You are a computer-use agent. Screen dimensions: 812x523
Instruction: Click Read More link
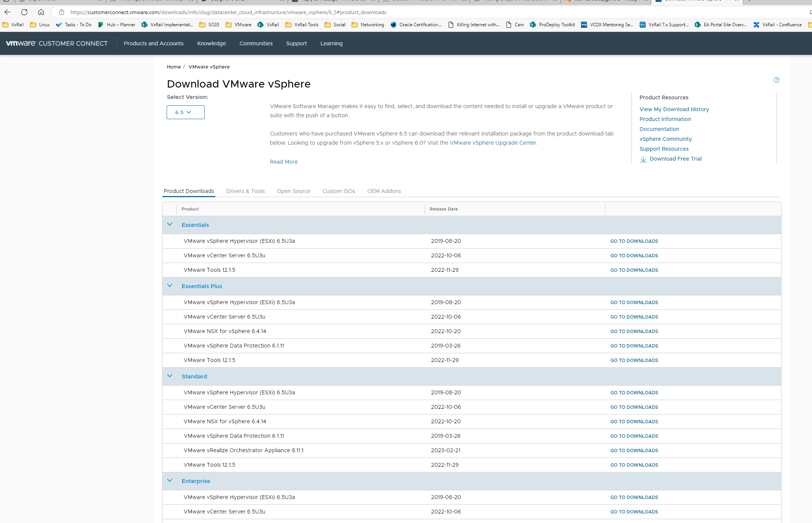point(284,162)
